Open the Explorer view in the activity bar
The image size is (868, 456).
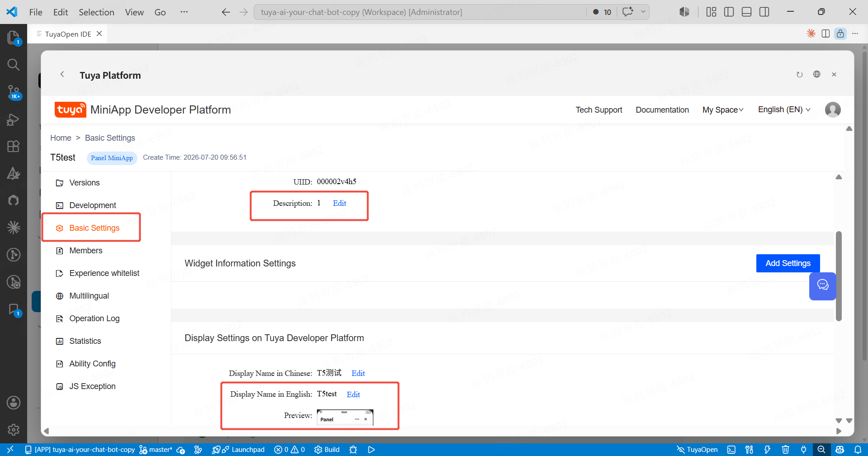click(x=14, y=38)
